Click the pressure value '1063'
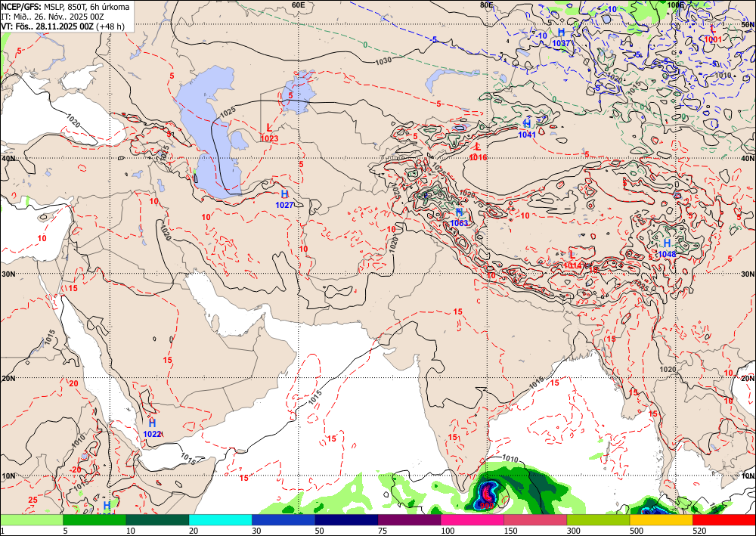 point(459,223)
